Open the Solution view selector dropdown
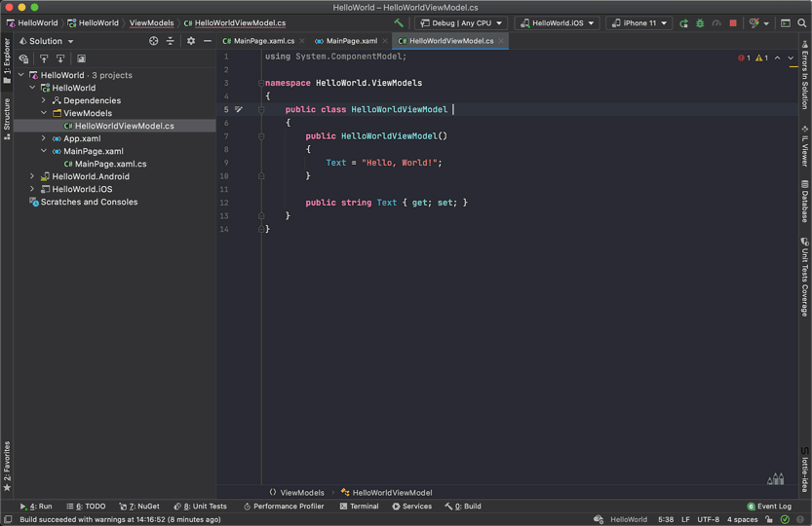Image resolution: width=812 pixels, height=526 pixels. 47,41
